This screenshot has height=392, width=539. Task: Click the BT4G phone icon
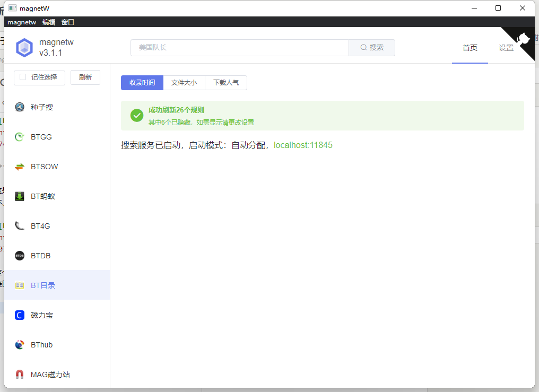click(20, 226)
